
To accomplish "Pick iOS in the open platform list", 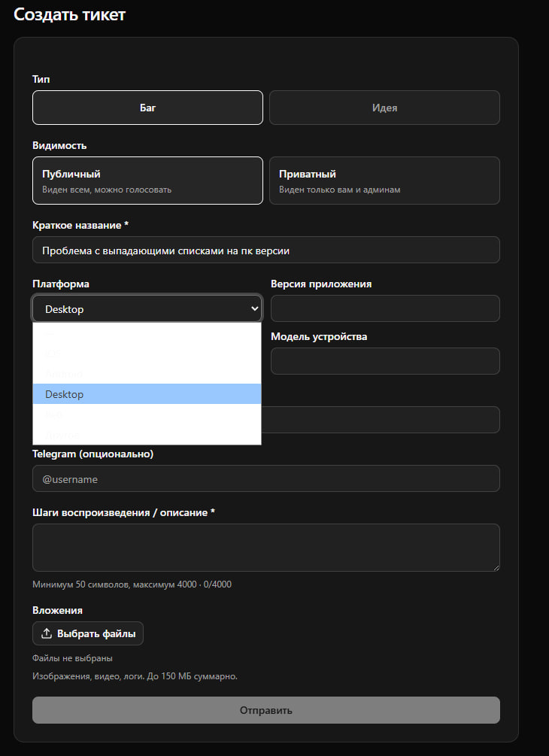I will 147,354.
